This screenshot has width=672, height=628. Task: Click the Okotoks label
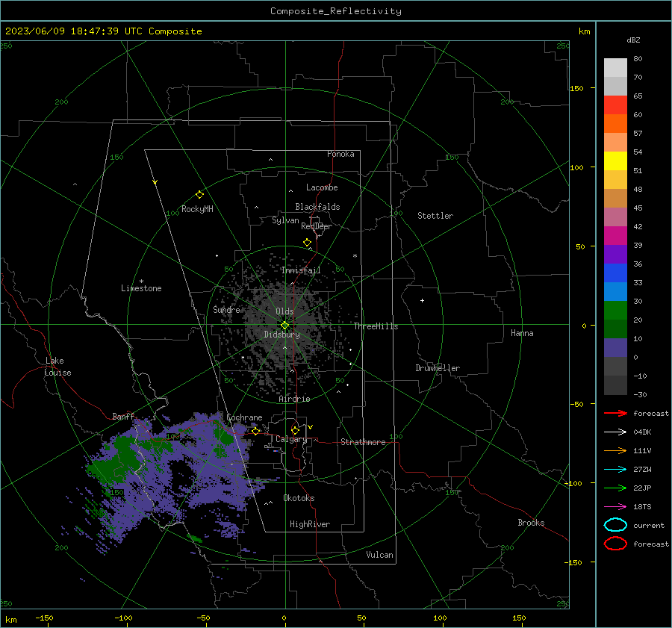[x=299, y=498]
